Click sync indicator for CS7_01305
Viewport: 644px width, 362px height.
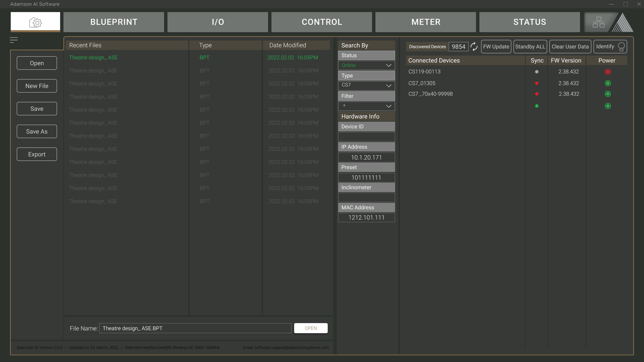537,83
